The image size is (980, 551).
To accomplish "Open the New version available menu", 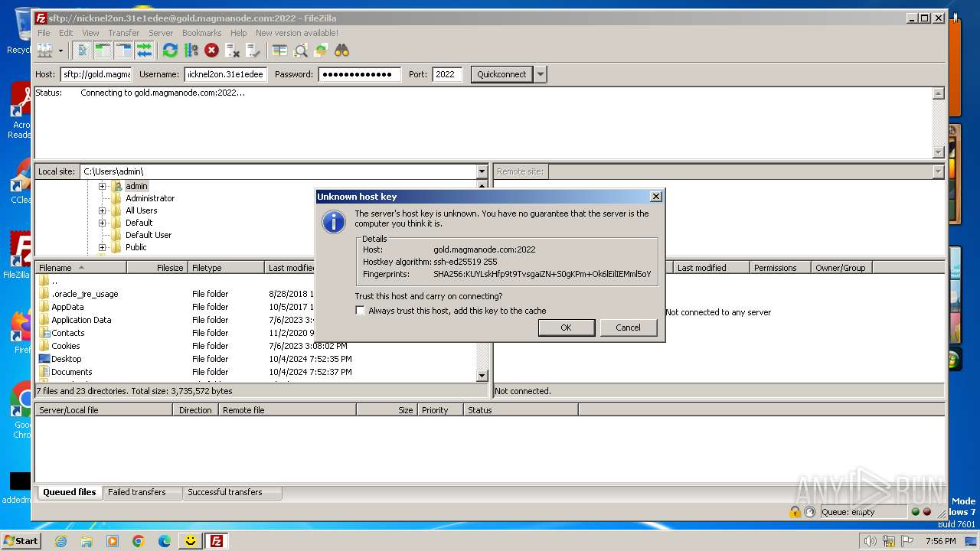I will (x=297, y=33).
